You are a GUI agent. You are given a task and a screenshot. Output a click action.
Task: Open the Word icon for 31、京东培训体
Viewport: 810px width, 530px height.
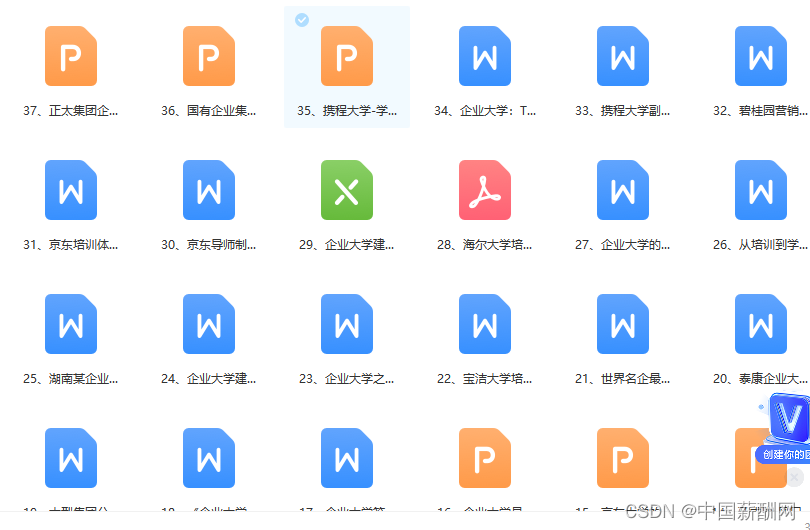[71, 190]
